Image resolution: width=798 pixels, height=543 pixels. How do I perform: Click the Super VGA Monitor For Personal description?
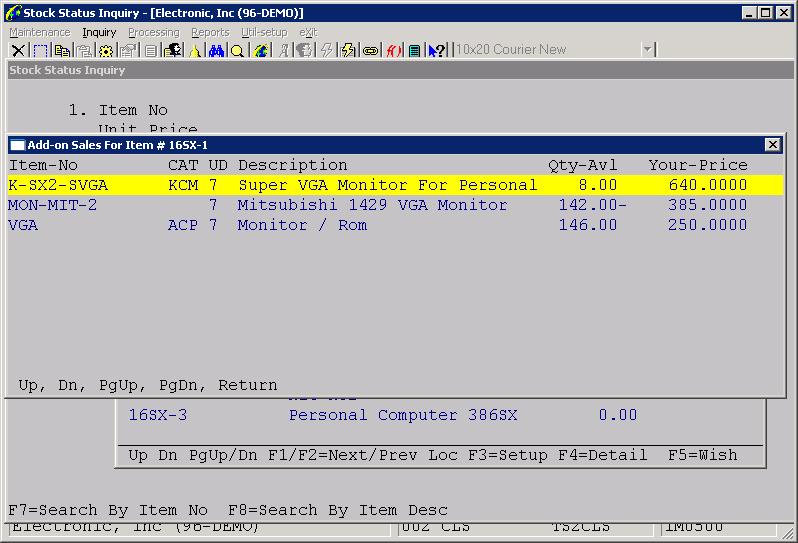click(x=388, y=185)
